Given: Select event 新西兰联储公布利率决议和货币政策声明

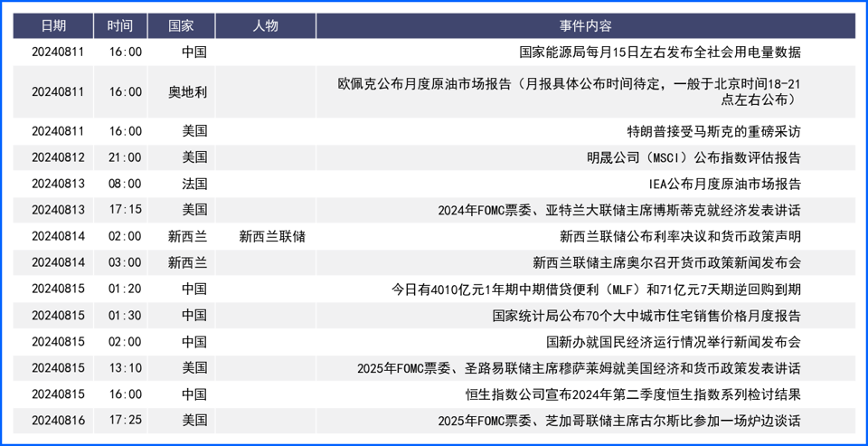Looking at the screenshot, I should [x=680, y=237].
